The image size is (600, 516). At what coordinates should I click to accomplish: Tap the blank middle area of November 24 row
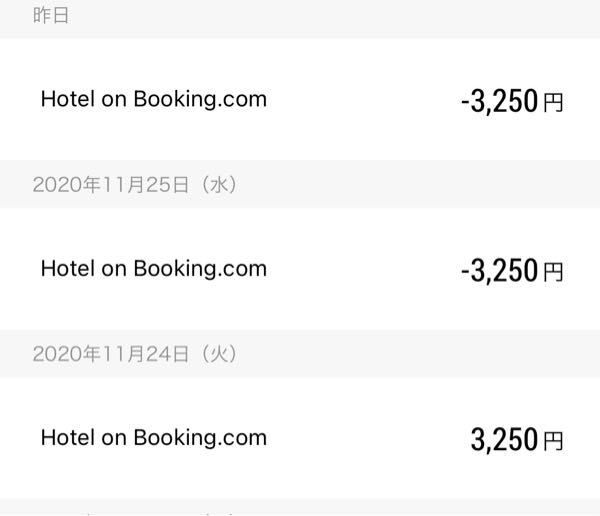[360, 438]
